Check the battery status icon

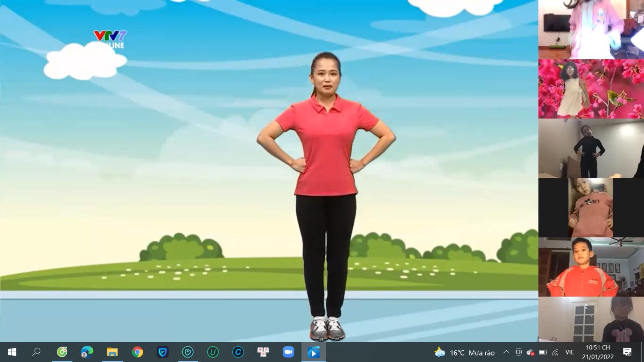542,353
